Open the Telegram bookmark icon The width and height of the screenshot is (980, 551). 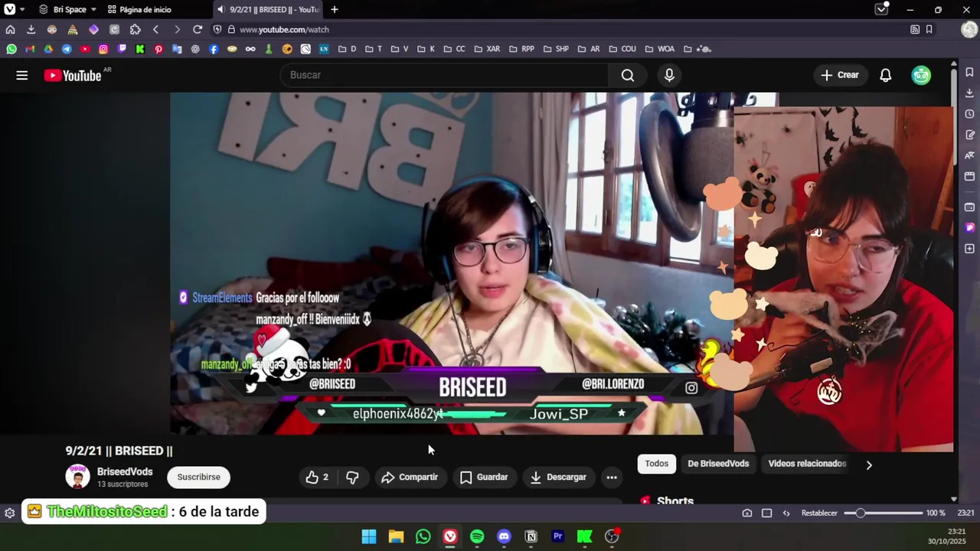pos(67,49)
